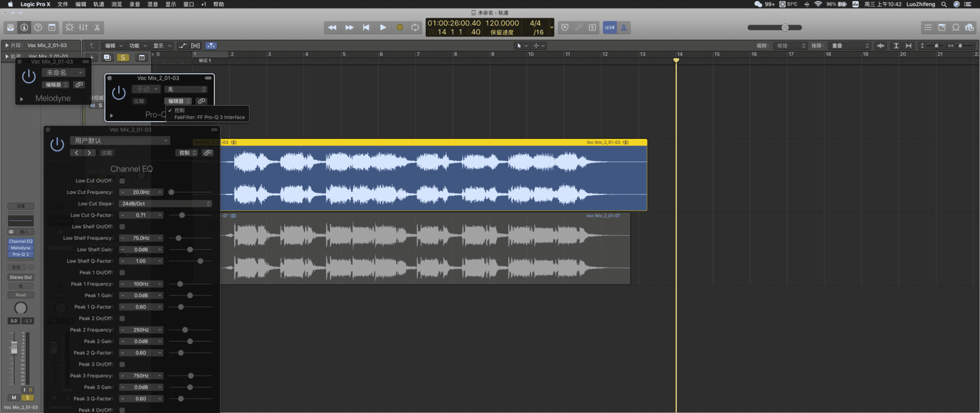Viewport: 980px width, 413px height.
Task: Open Smart Controls dial button
Action: pos(69,28)
